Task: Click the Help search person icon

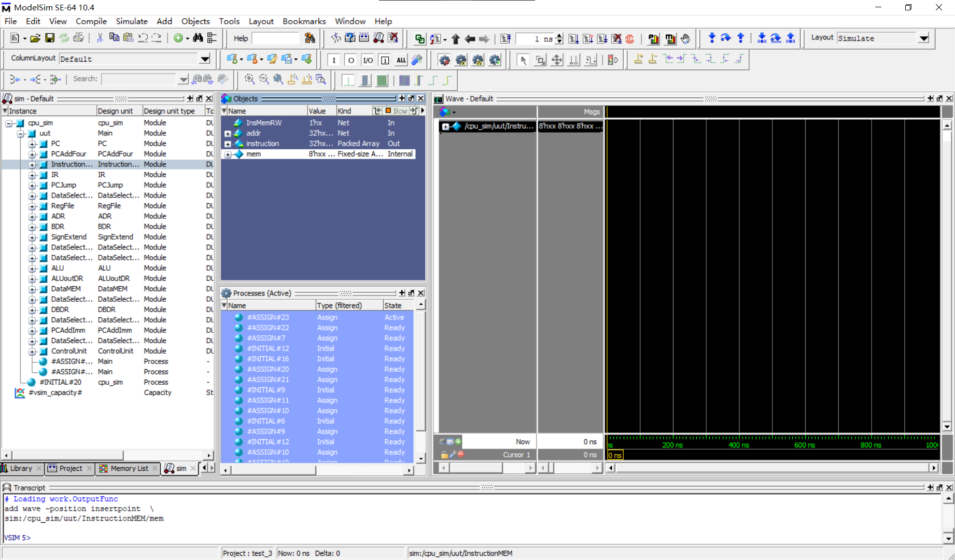Action: pyautogui.click(x=310, y=38)
